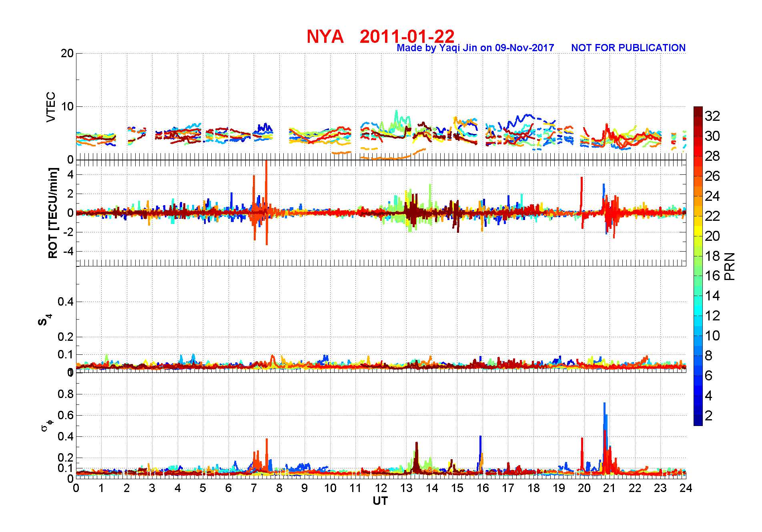Click the x-axis tick label 12
This screenshot has height=532, width=762.
(x=381, y=488)
